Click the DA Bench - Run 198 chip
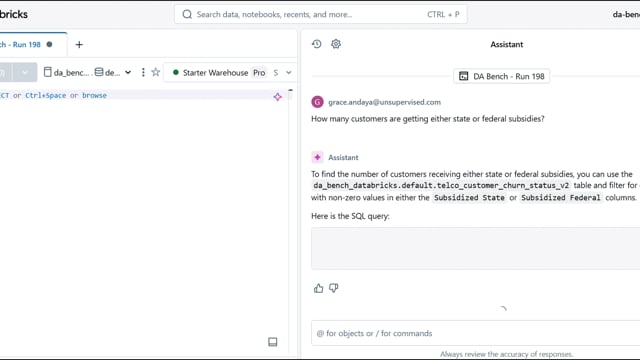Image resolution: width=640 pixels, height=360 pixels. (502, 76)
